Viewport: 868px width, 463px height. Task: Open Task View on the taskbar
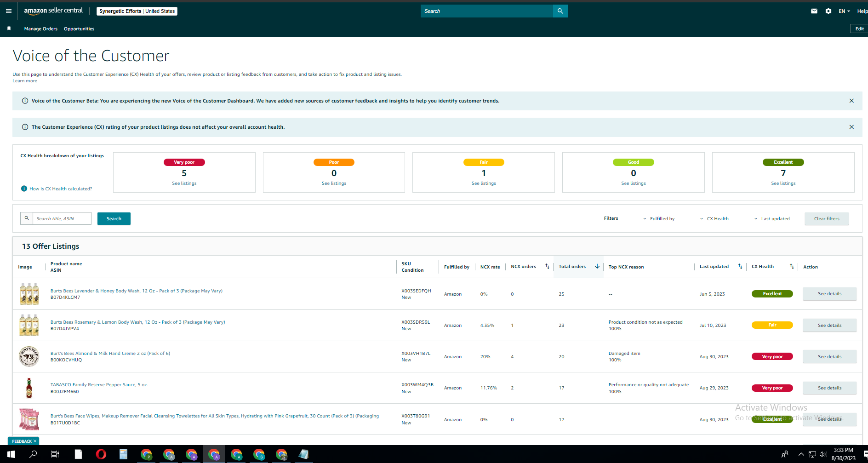coord(55,454)
